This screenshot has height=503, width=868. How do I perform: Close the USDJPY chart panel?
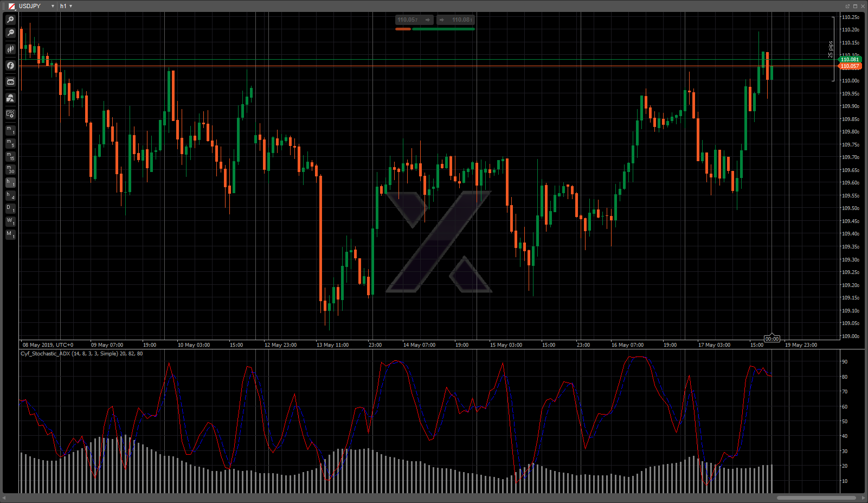pos(863,6)
